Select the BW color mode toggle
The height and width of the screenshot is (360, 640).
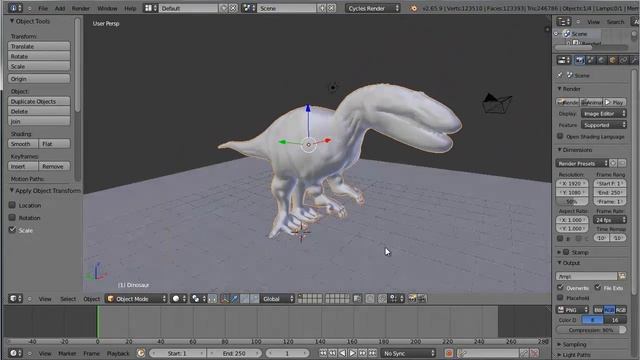coord(598,310)
